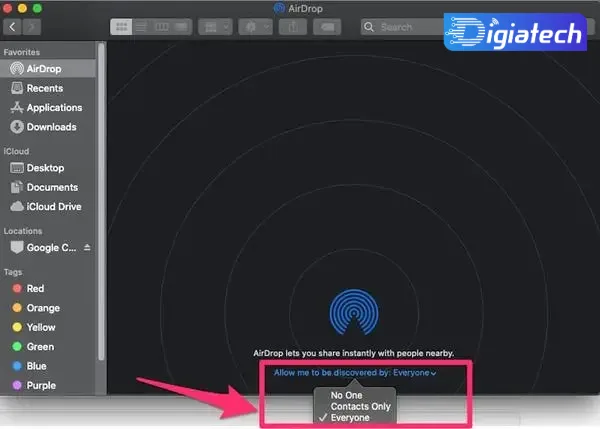This screenshot has height=429, width=600.
Task: Click the Favorites section header
Action: coord(22,52)
